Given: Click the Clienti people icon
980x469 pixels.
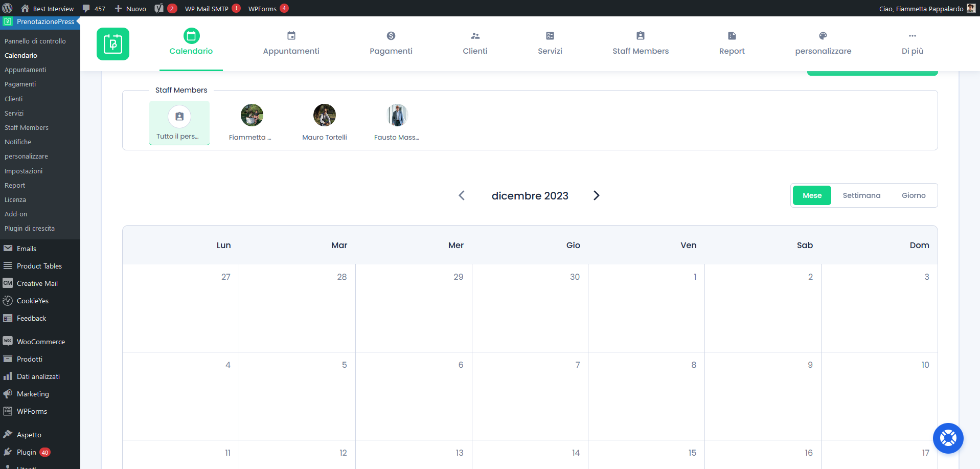Looking at the screenshot, I should point(475,36).
